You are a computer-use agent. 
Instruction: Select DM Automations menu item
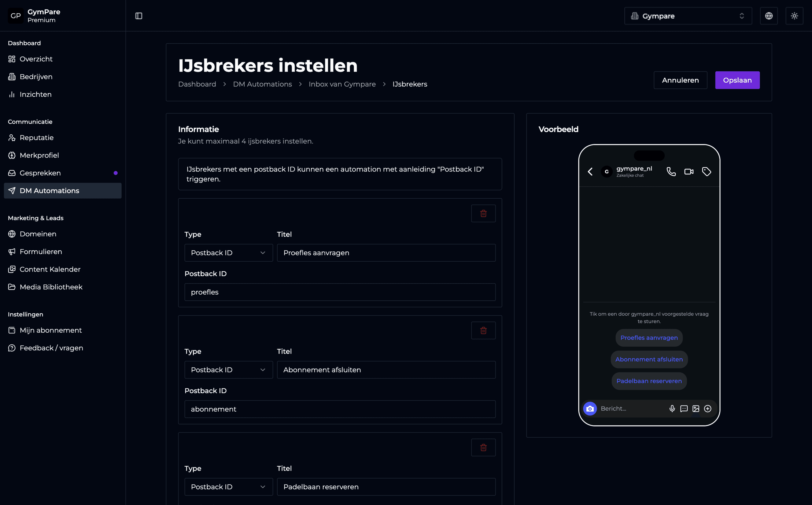pyautogui.click(x=63, y=191)
